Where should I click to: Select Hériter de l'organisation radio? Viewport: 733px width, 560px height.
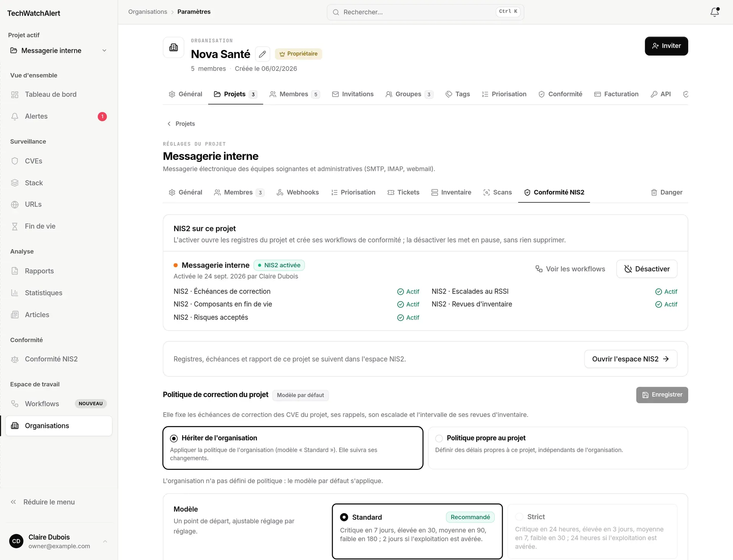174,438
